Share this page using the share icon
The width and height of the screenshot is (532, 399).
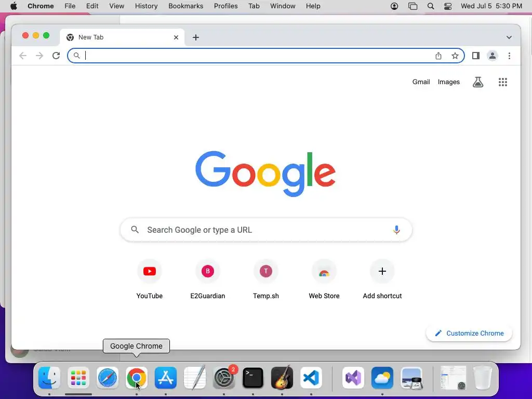(x=438, y=56)
